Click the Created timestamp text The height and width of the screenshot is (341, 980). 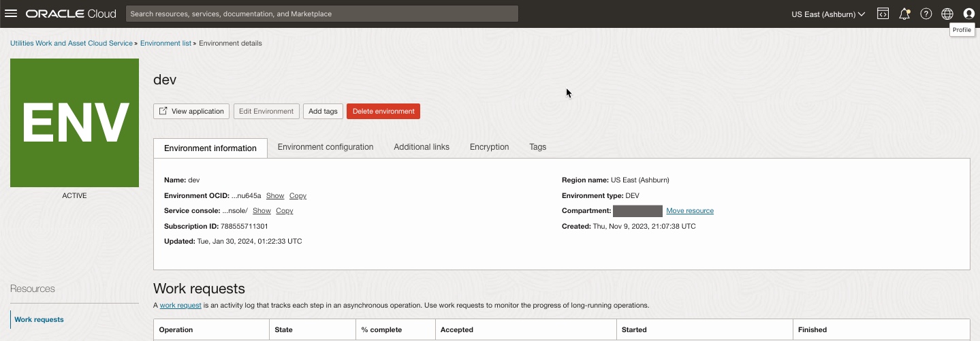pos(644,226)
